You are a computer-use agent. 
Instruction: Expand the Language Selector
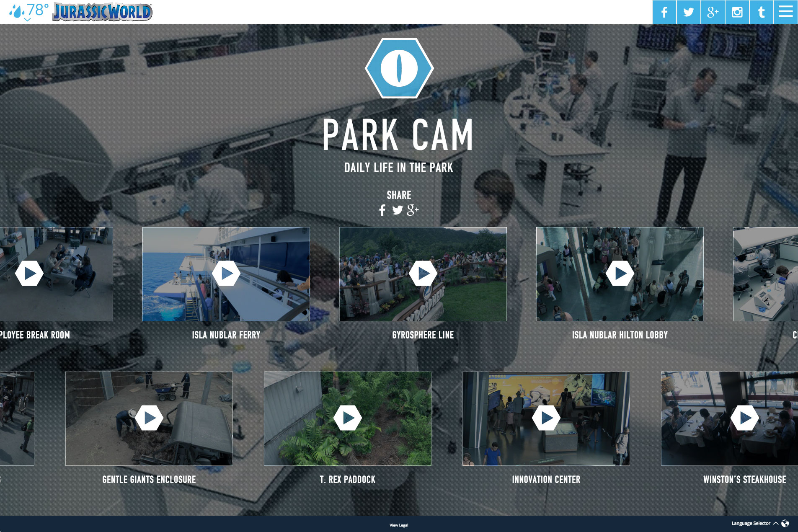(x=755, y=523)
